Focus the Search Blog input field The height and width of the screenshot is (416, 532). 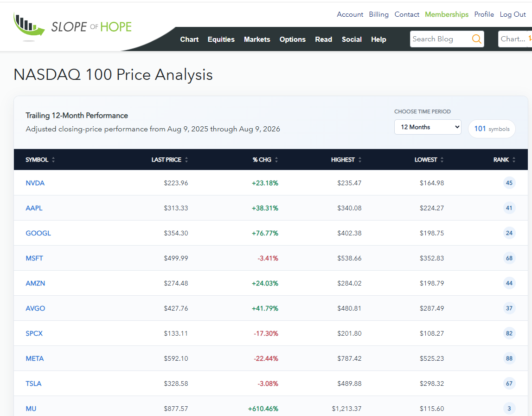(440, 39)
